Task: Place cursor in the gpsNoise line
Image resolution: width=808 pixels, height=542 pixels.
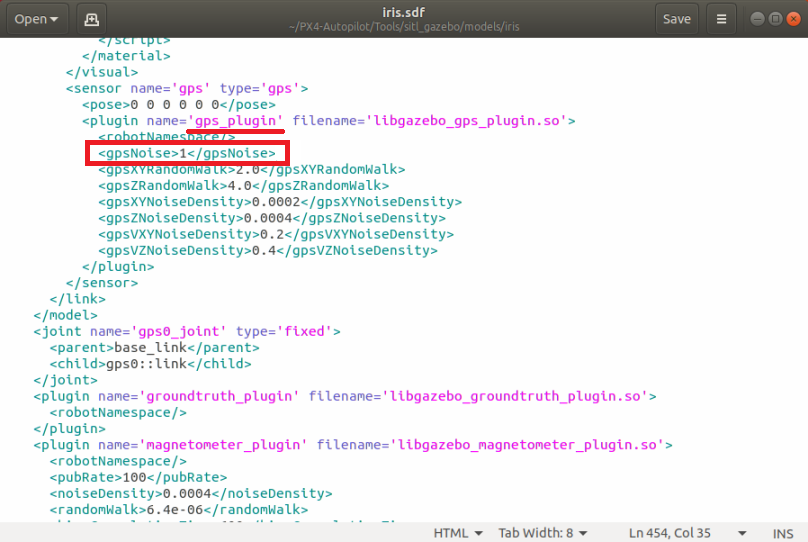Action: pyautogui.click(x=187, y=153)
